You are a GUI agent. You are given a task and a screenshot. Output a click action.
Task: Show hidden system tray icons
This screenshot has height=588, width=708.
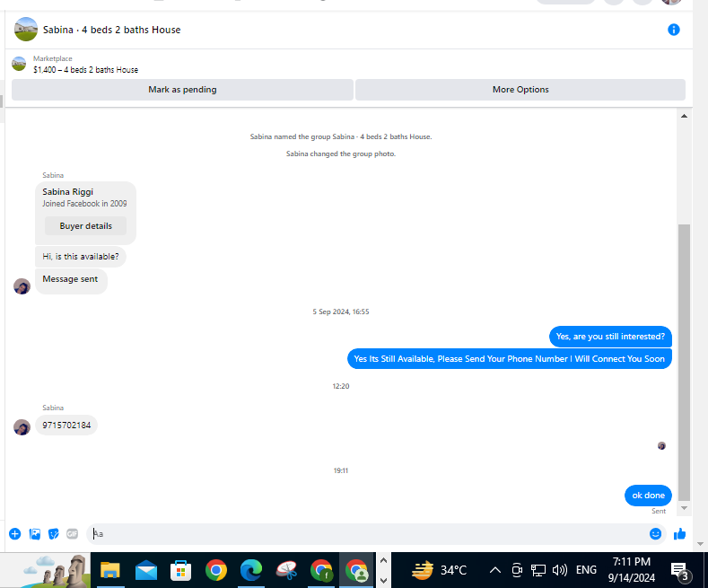(494, 570)
